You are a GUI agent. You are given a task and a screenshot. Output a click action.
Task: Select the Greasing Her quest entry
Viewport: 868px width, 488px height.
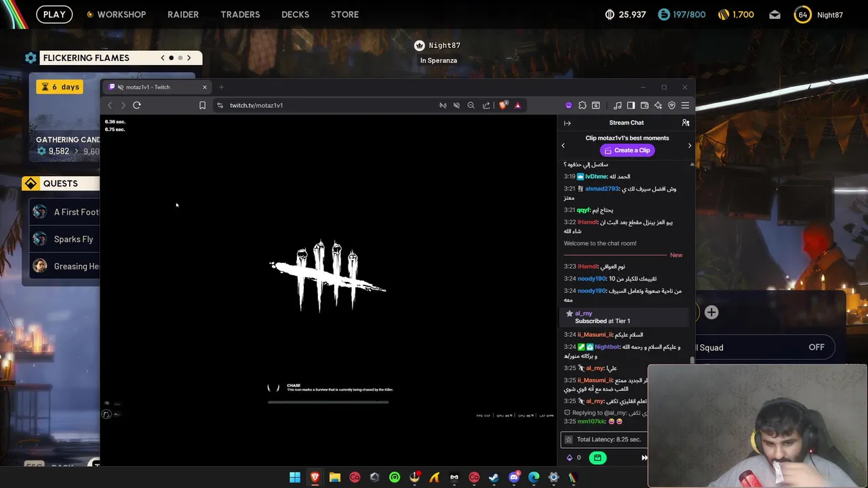coord(64,266)
